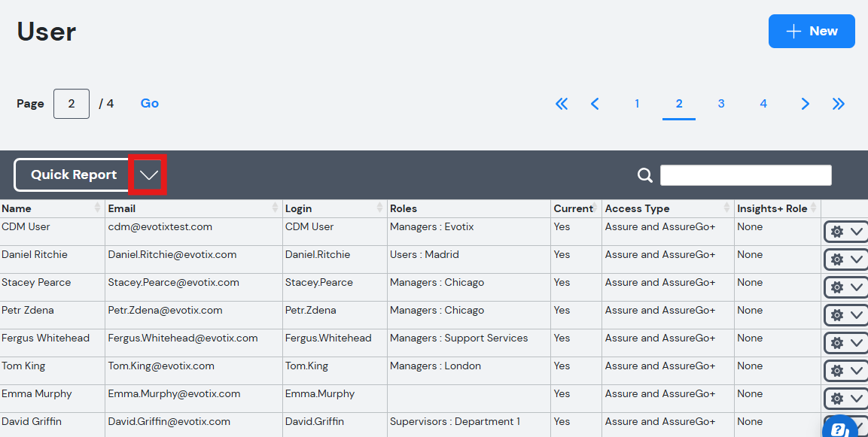Image resolution: width=868 pixels, height=437 pixels.
Task: Open page 3 in pagination
Action: (x=721, y=104)
